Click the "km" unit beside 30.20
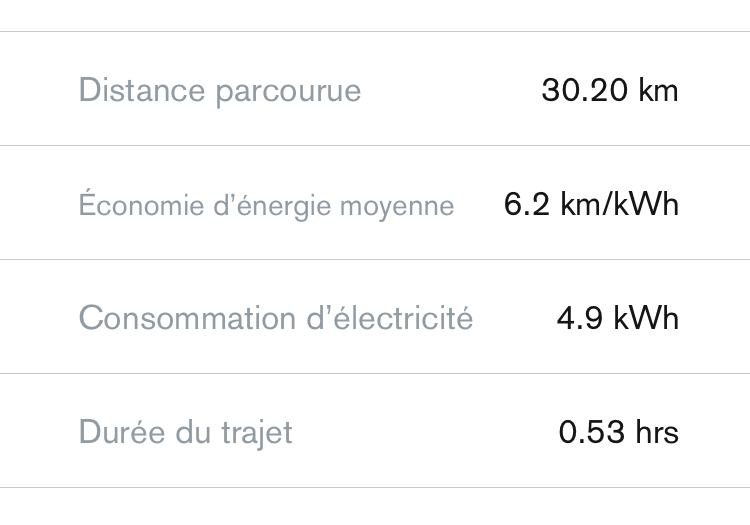 tap(658, 91)
